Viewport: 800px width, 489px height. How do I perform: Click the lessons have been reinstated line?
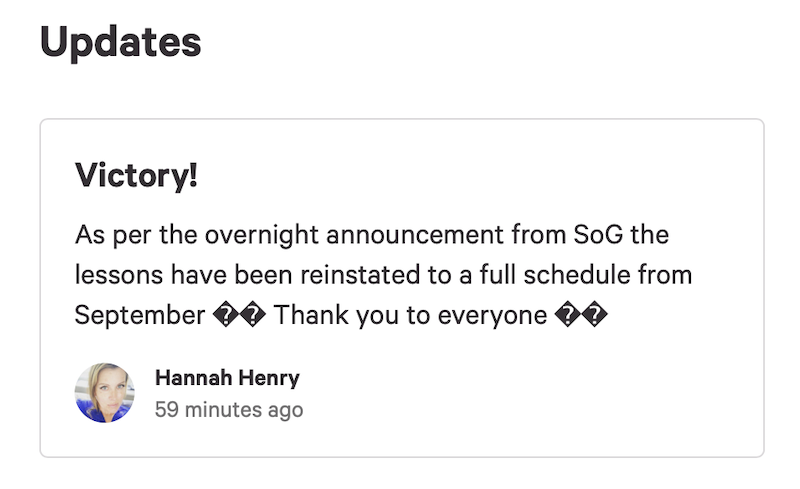point(383,275)
